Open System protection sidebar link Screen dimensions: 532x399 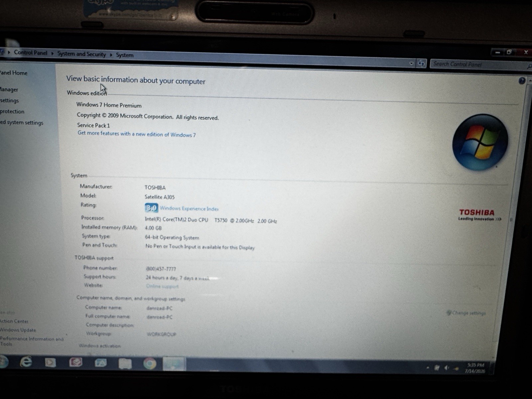[12, 111]
